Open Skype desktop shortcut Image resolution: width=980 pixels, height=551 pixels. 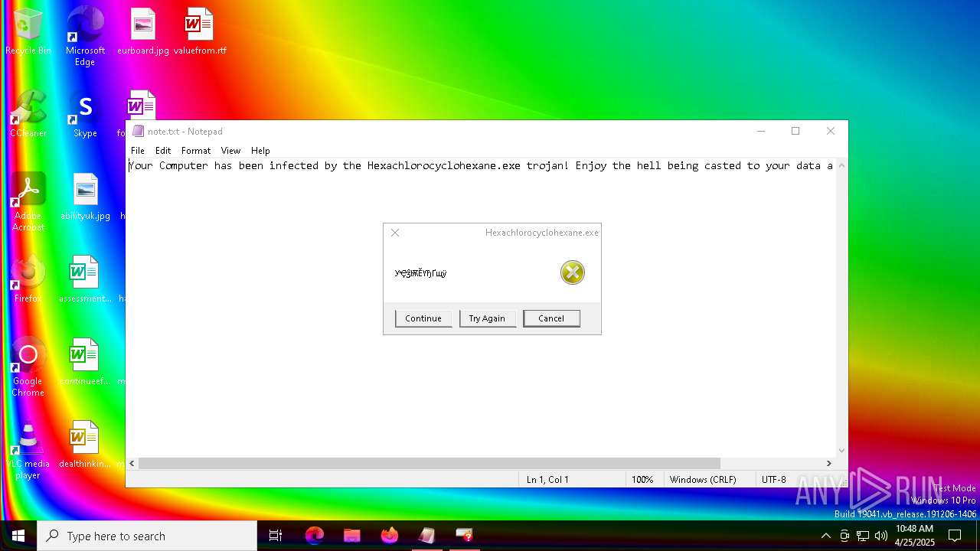click(x=85, y=113)
